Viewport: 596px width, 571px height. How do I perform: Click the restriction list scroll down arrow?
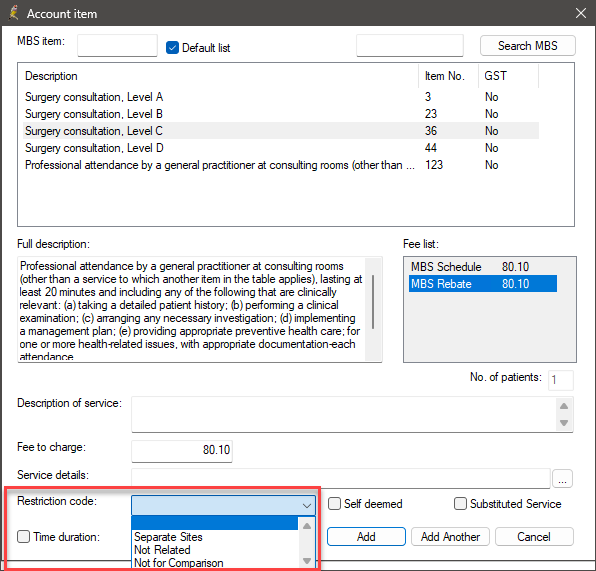(x=307, y=561)
